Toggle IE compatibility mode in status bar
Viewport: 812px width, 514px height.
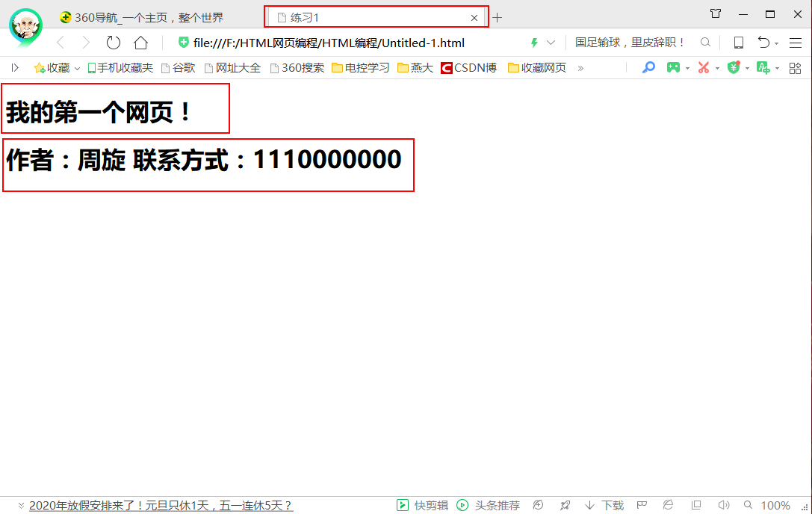pos(668,504)
